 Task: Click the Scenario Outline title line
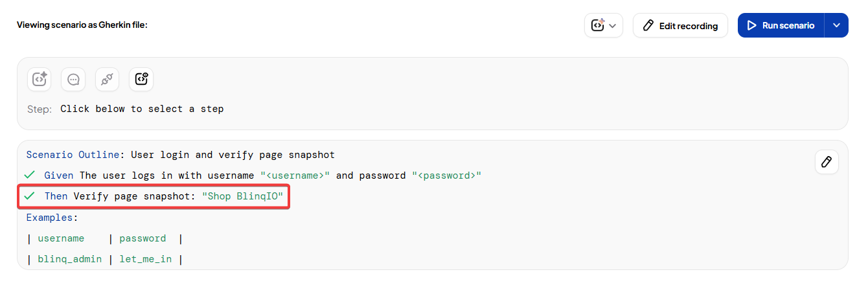point(180,155)
